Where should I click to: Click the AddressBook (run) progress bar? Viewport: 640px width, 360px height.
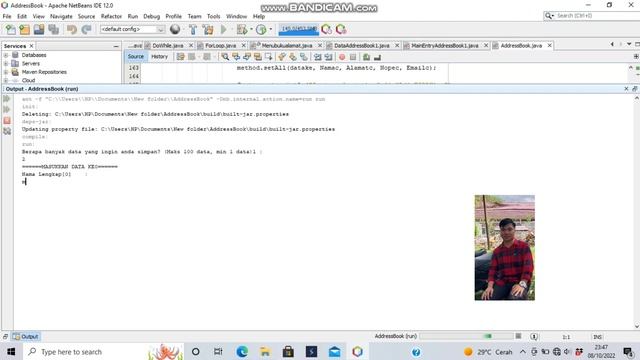click(x=466, y=336)
